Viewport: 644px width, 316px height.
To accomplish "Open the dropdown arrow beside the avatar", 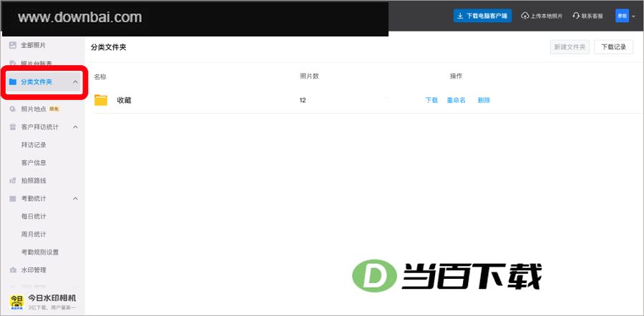I will [633, 16].
